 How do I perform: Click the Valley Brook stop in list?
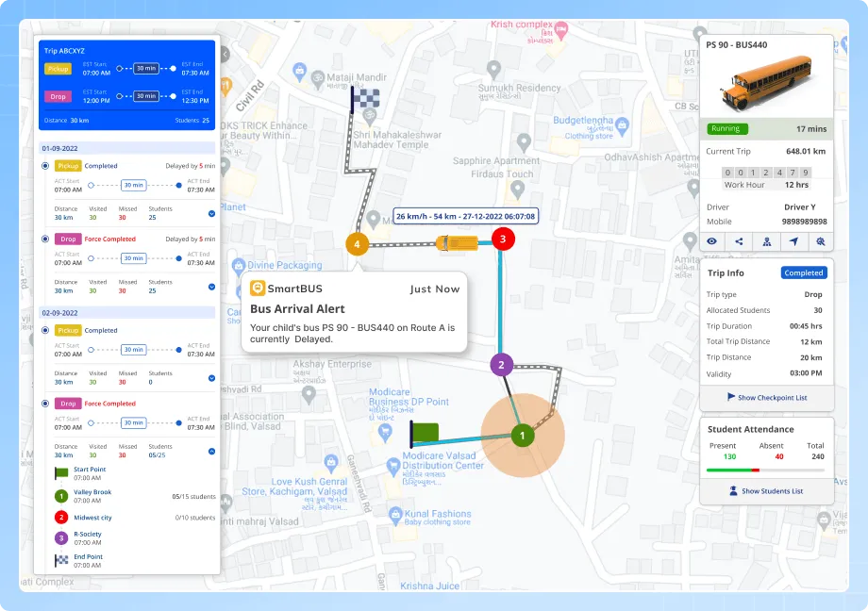pyautogui.click(x=92, y=492)
